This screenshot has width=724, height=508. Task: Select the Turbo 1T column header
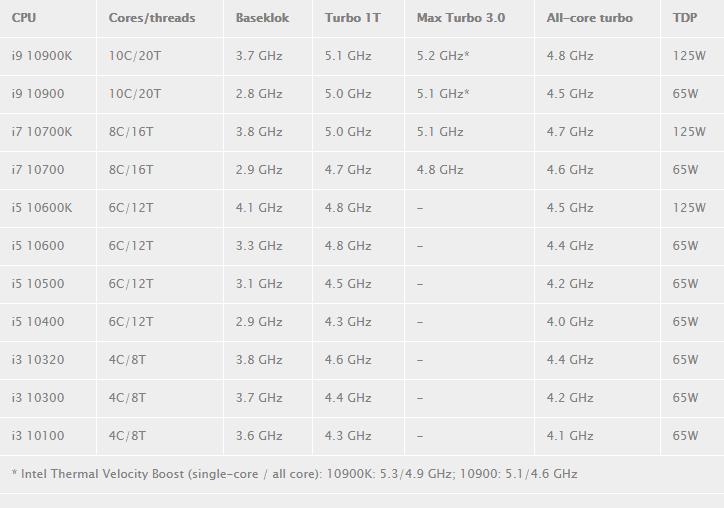(353, 18)
